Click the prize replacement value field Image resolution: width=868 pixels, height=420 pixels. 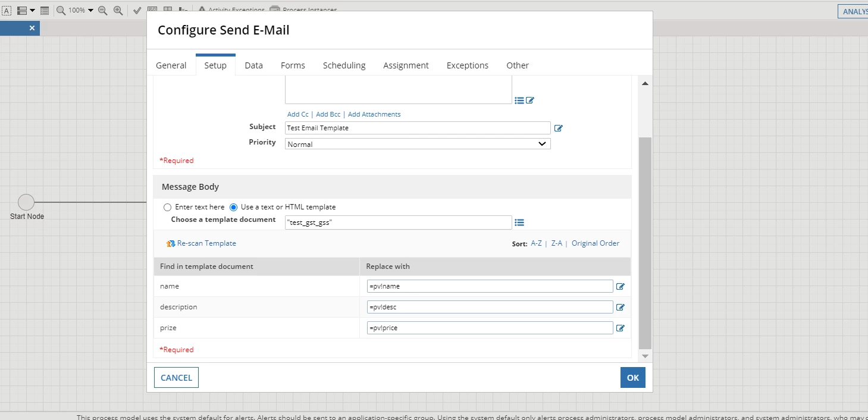pyautogui.click(x=490, y=328)
